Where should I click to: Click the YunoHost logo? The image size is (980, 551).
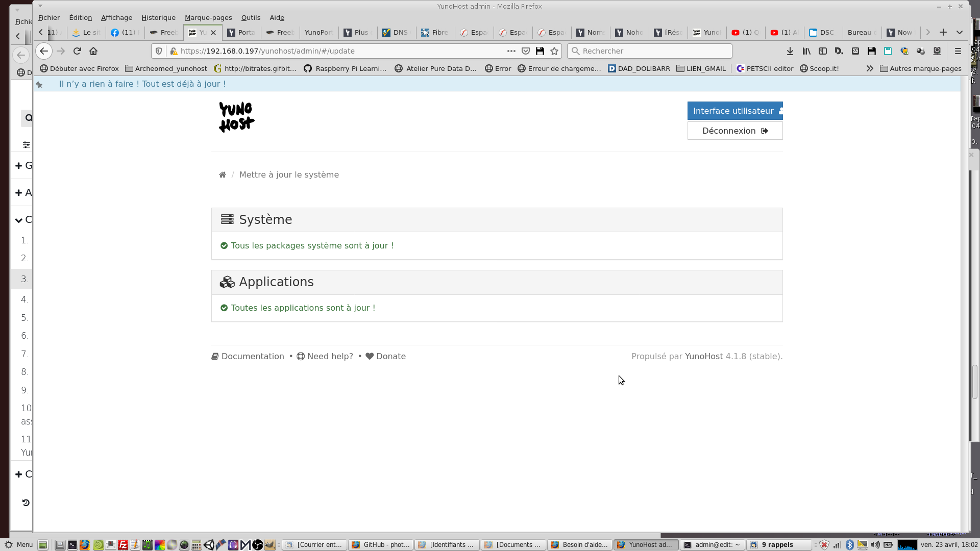236,117
